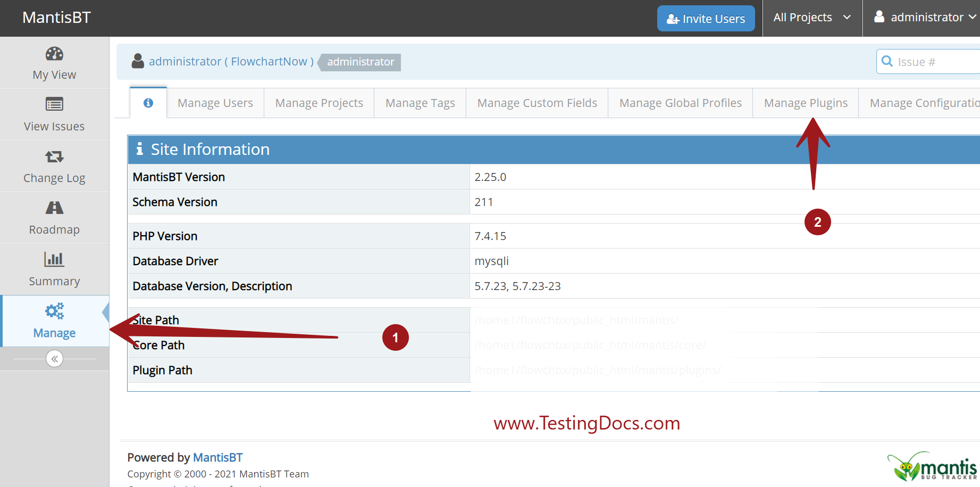Click the magnifier icon in issue search
980x487 pixels.
pyautogui.click(x=887, y=61)
